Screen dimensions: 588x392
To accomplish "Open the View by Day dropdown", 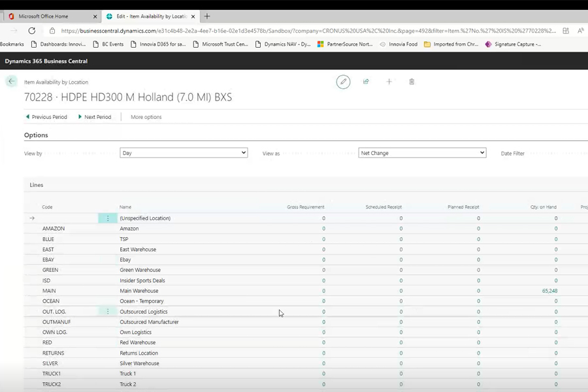I will point(184,153).
